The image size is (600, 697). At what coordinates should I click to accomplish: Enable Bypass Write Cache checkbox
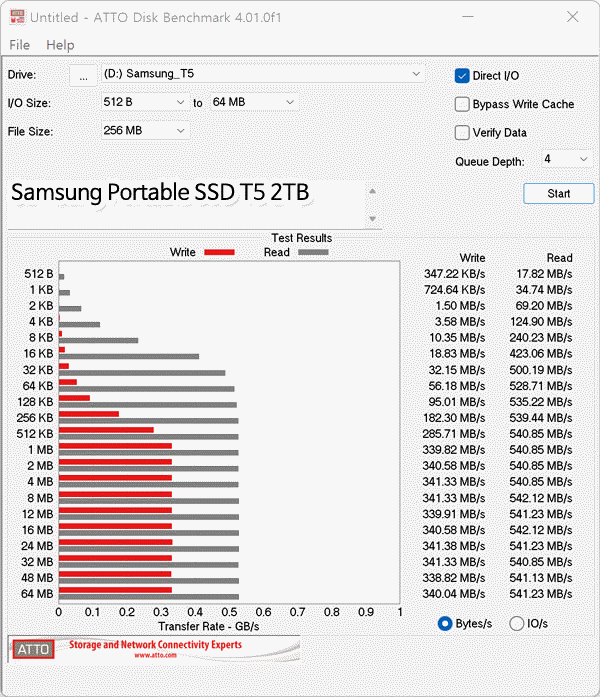coord(462,104)
